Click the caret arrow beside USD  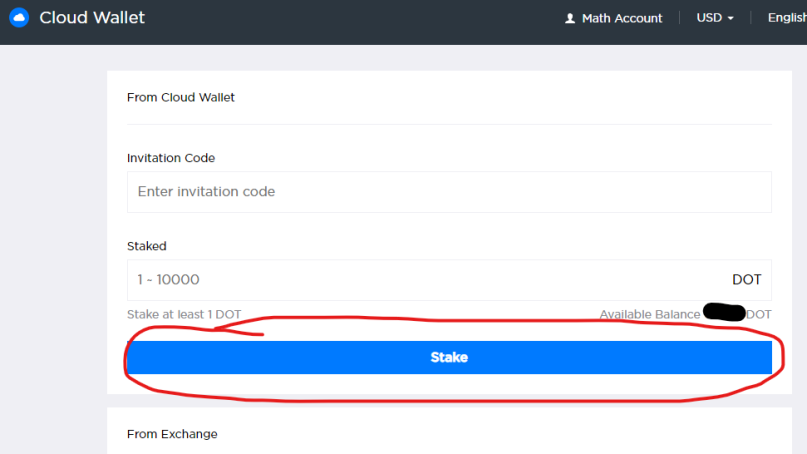tap(730, 19)
